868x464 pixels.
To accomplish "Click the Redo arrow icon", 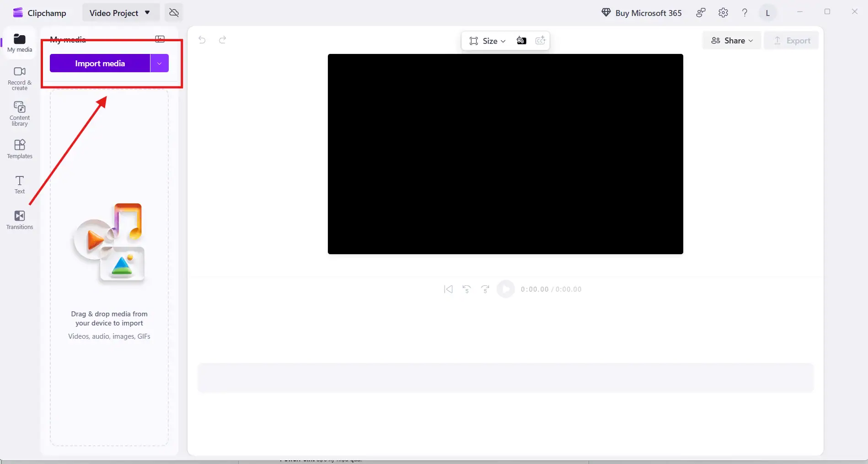I will [x=222, y=40].
